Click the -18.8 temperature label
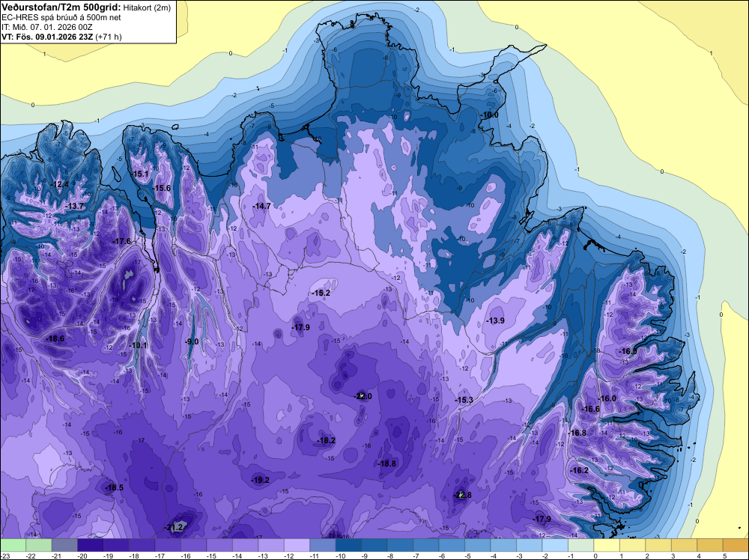This screenshot has height=560, width=749. tap(387, 463)
